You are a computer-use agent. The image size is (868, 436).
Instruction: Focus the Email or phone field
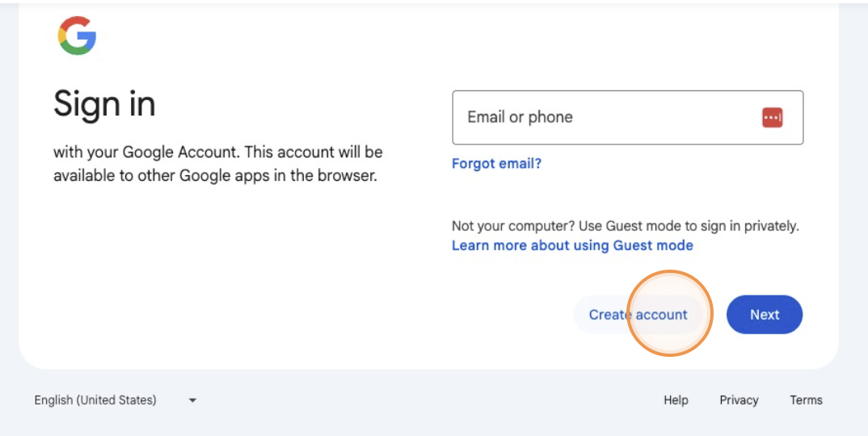606,118
